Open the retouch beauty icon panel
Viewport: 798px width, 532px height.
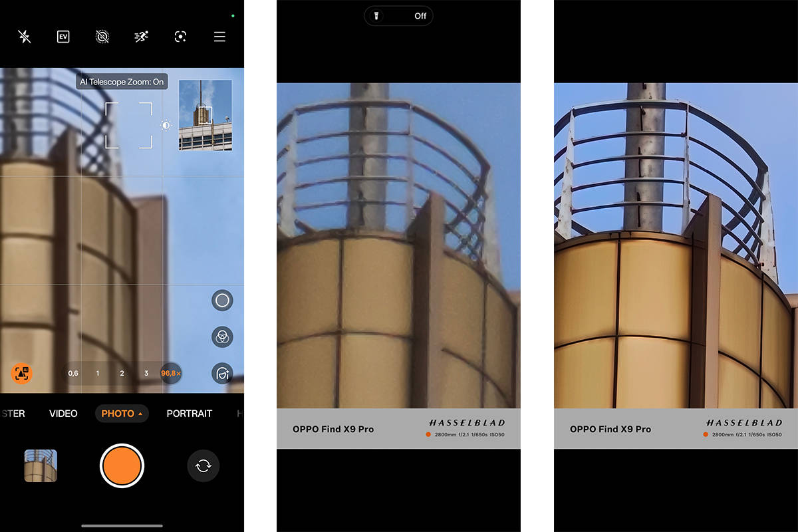222,373
